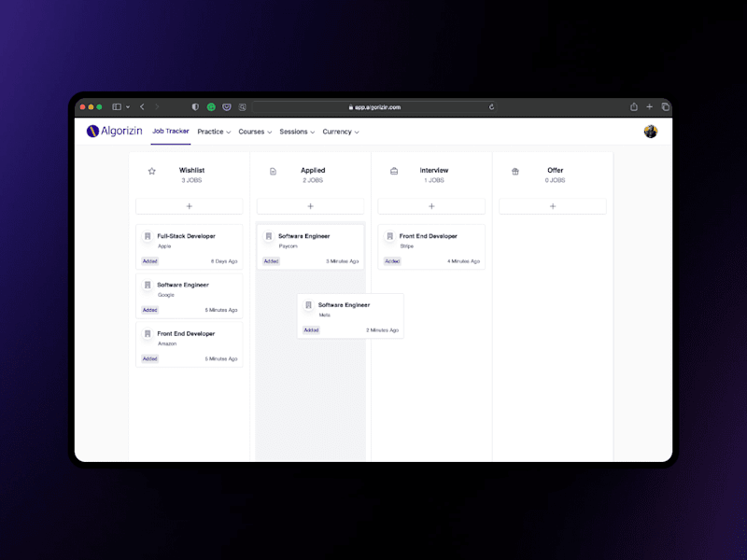The width and height of the screenshot is (747, 560).
Task: Click the browser address bar
Action: click(374, 107)
